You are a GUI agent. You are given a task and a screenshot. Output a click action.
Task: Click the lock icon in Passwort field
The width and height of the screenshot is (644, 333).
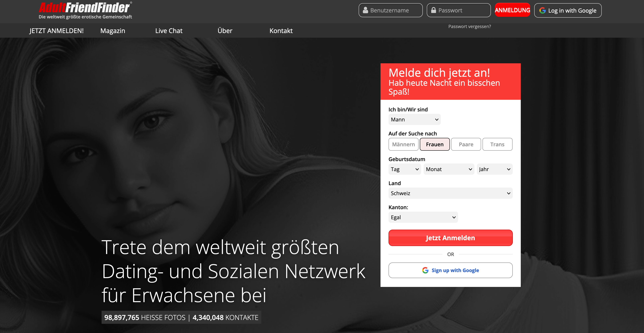[433, 10]
